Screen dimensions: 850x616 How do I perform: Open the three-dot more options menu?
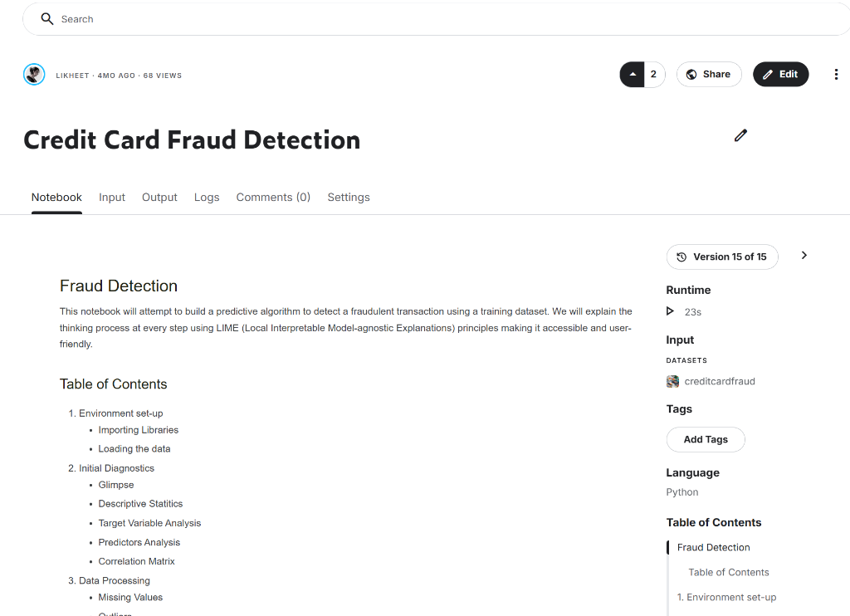[x=836, y=75]
